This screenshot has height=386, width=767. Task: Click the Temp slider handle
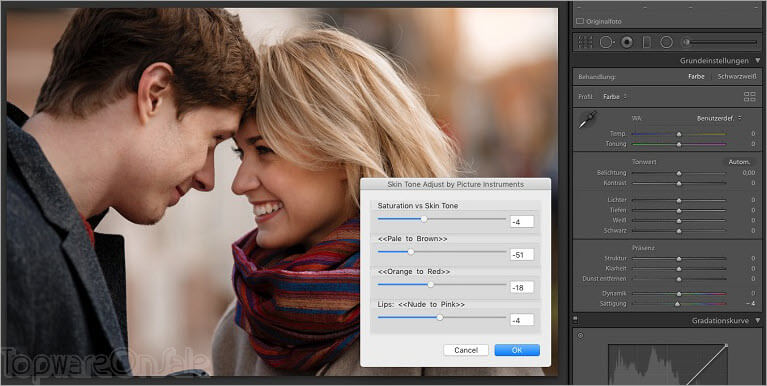click(679, 134)
